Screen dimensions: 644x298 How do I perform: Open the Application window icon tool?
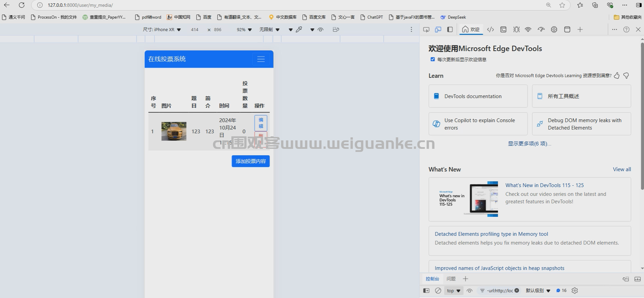[567, 29]
